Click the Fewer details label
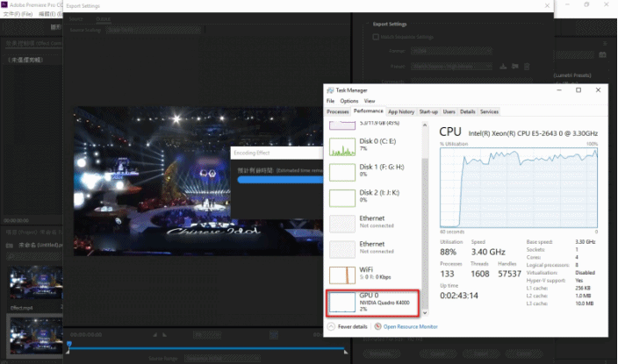The height and width of the screenshot is (364, 618). coord(352,326)
